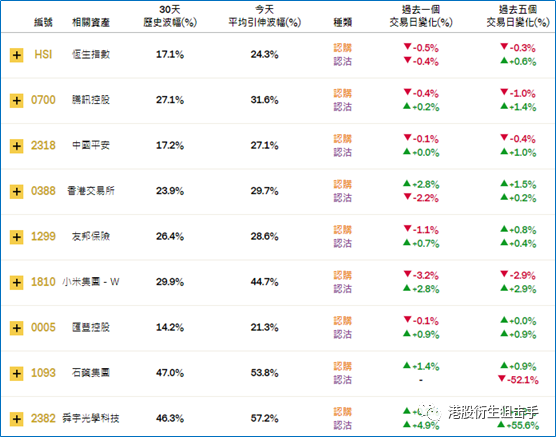Click plus icon beside 1299 友邦保險
Screen dimensions: 556x437
[x=16, y=237]
